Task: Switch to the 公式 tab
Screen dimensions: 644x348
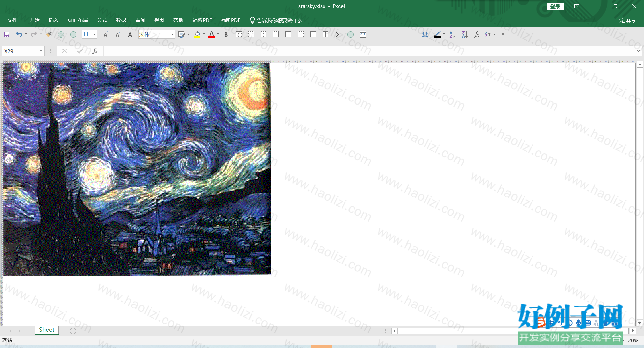Action: tap(102, 20)
